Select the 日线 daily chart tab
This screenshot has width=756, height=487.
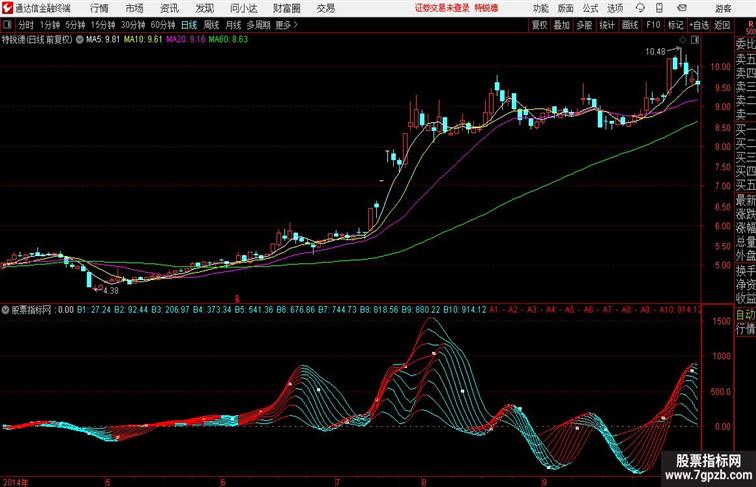(189, 25)
